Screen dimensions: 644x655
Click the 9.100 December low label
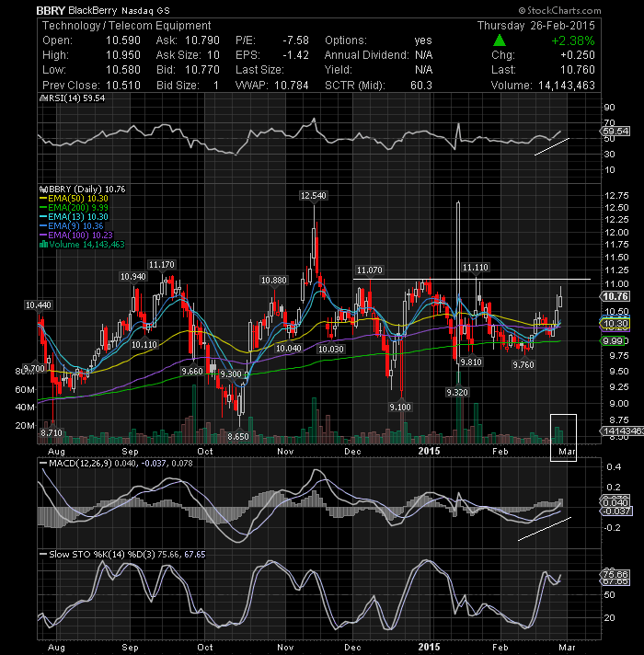[400, 408]
